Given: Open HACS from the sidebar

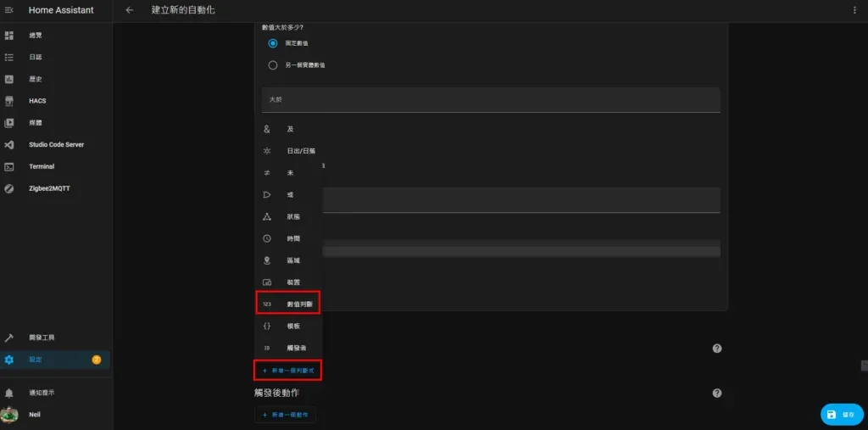Looking at the screenshot, I should pos(37,101).
